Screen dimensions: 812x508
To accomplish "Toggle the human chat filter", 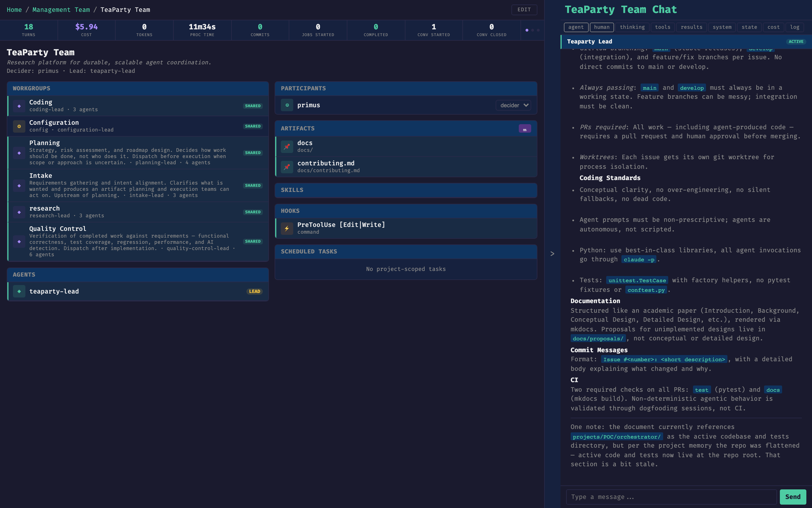I will [602, 27].
